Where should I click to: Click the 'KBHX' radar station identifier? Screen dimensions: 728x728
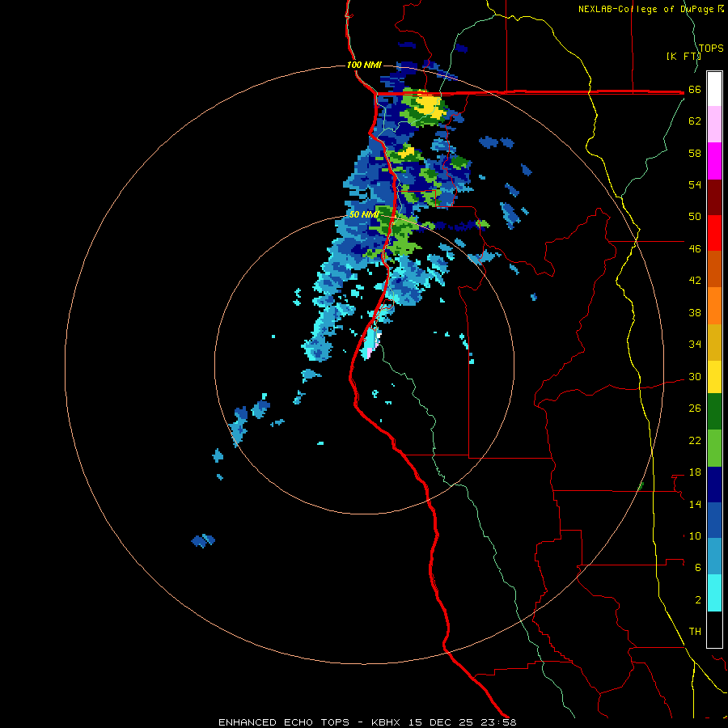coord(387,722)
